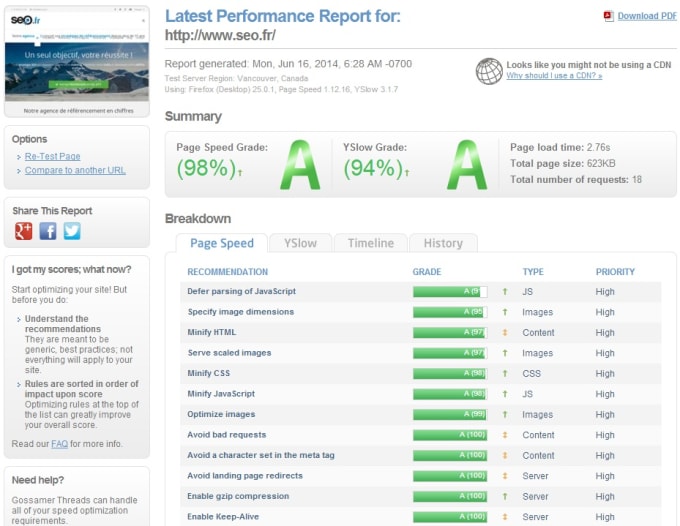The height and width of the screenshot is (526, 680).
Task: Click 'Understand the recommendations' bullet
Action: point(62,323)
